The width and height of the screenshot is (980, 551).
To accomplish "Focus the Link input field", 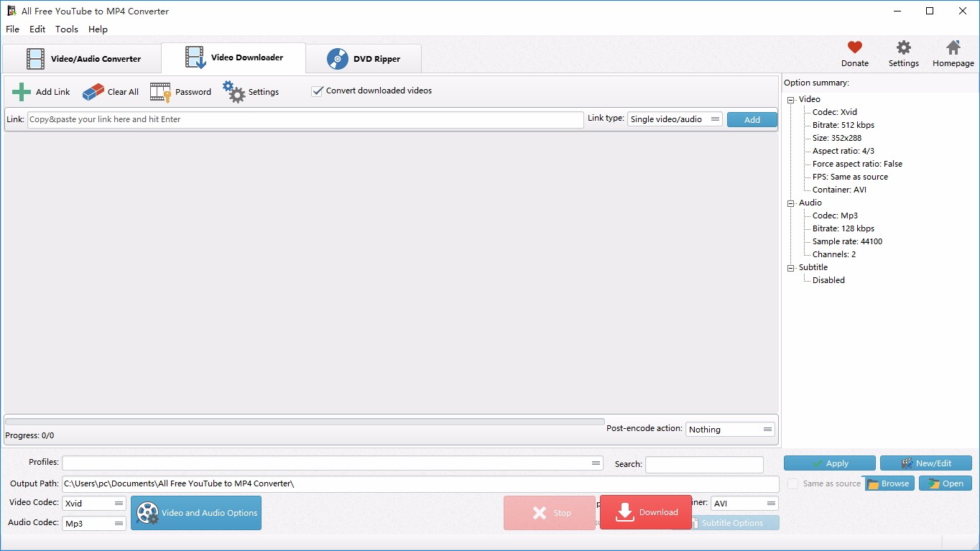I will tap(305, 119).
